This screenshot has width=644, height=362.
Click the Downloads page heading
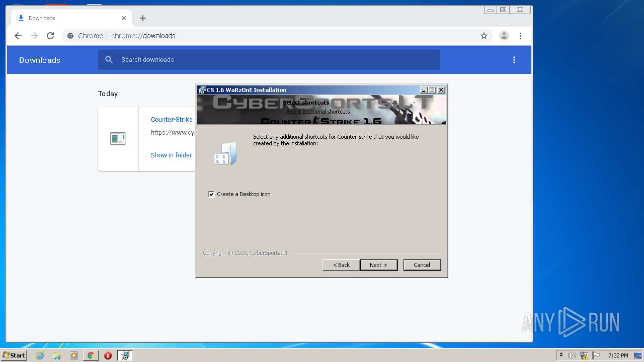(40, 60)
